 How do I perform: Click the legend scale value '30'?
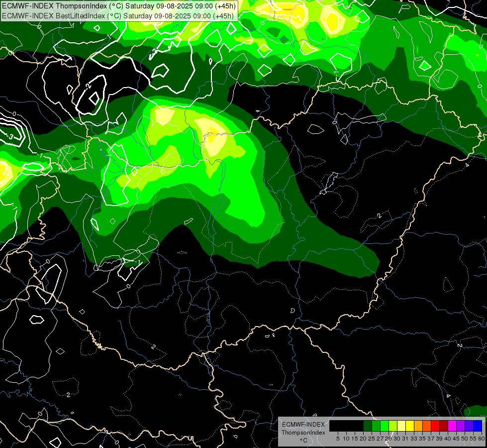coord(397,439)
